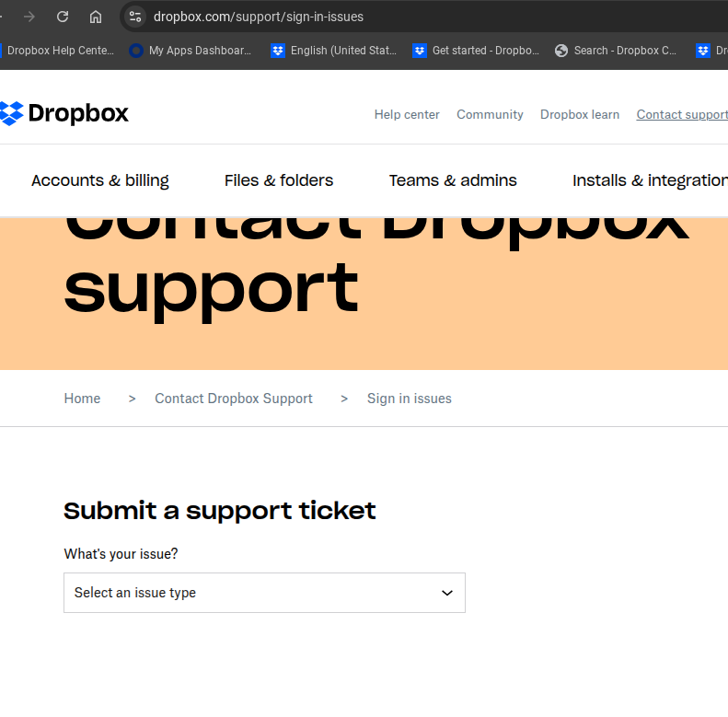This screenshot has width=728, height=717.
Task: Click the Contact Dropbox Support breadcrumb
Action: coord(234,399)
